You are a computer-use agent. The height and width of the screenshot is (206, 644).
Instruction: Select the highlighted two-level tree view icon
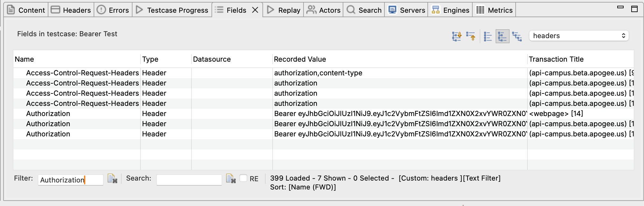point(502,36)
